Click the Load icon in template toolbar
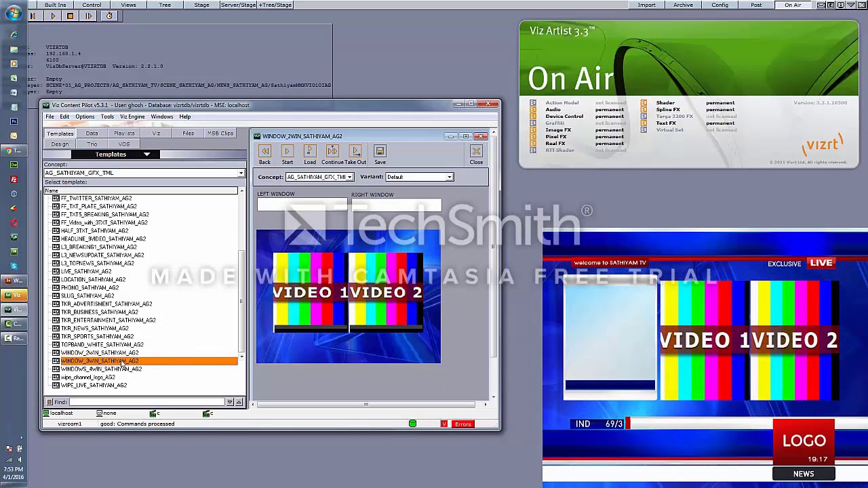Viewport: 868px width, 488px height. 309,151
